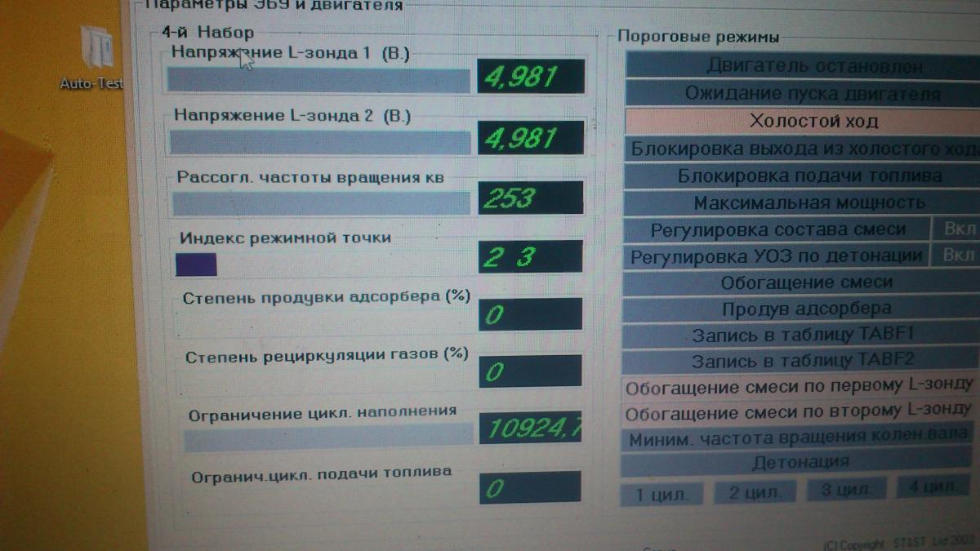Select the purple 'Индекс режимной точки' bar
Screen dimensions: 980x551
tap(197, 264)
